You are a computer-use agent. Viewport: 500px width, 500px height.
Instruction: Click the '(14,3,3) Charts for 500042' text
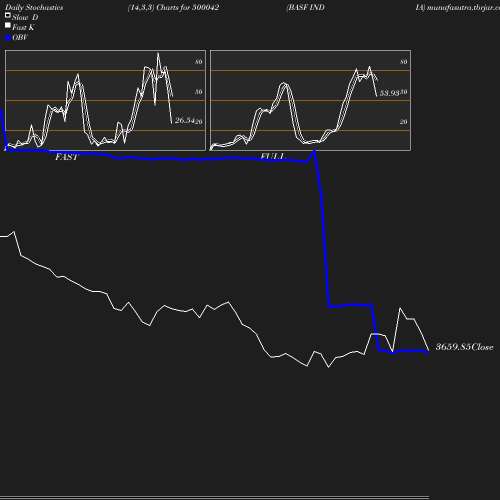173,8
